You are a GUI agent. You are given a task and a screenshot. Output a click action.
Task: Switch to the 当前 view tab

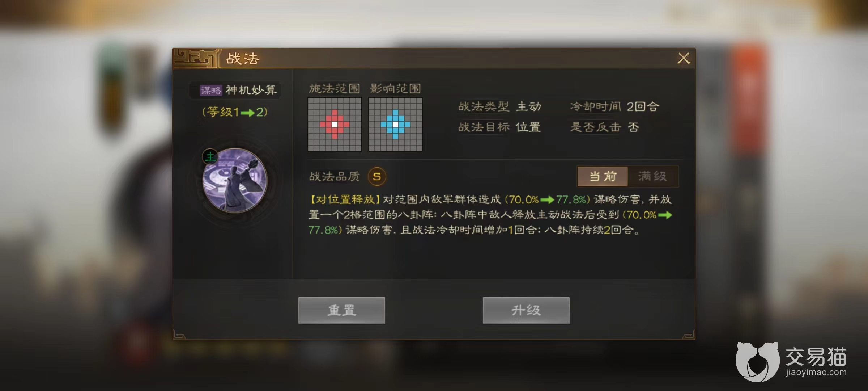pos(603,177)
